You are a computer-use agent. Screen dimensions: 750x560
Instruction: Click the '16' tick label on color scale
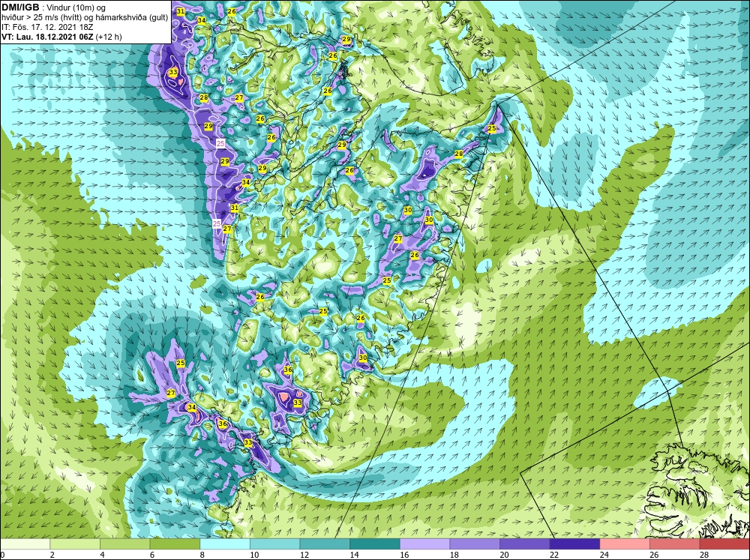(x=404, y=555)
